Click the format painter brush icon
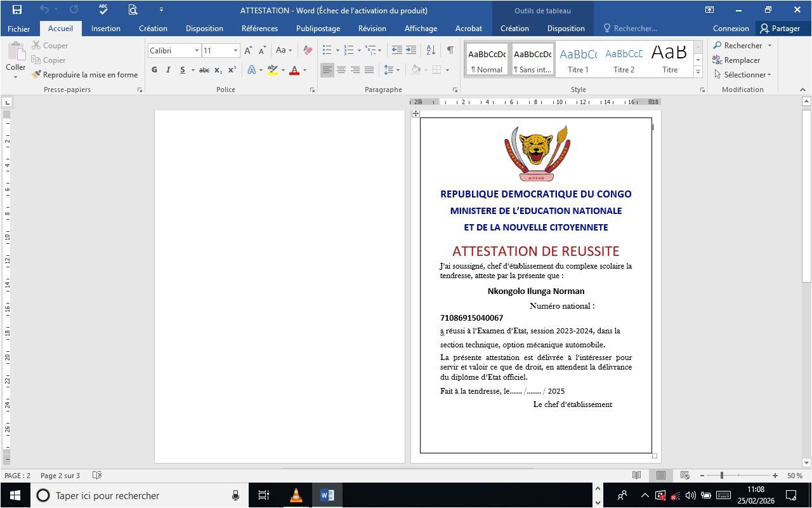This screenshot has width=812, height=508. (37, 74)
